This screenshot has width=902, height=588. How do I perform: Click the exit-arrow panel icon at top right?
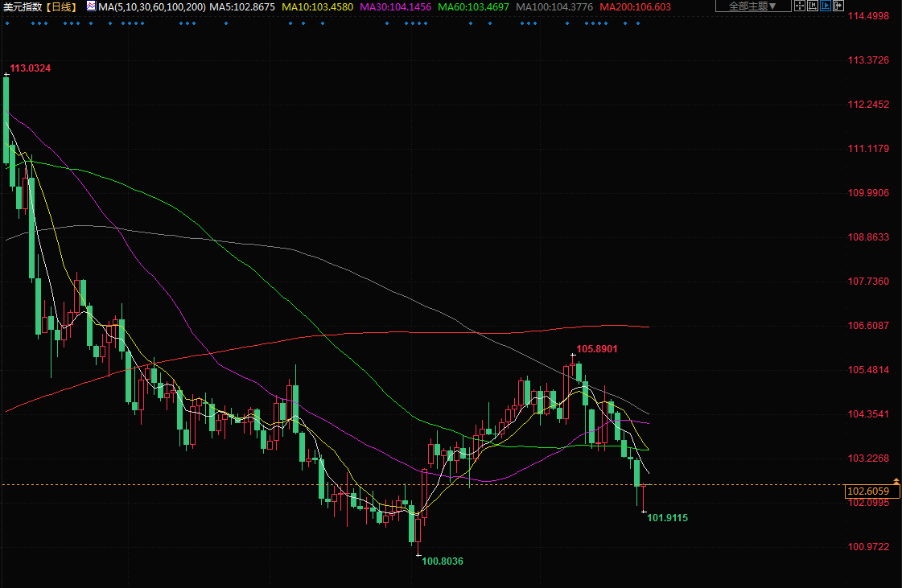838,6
